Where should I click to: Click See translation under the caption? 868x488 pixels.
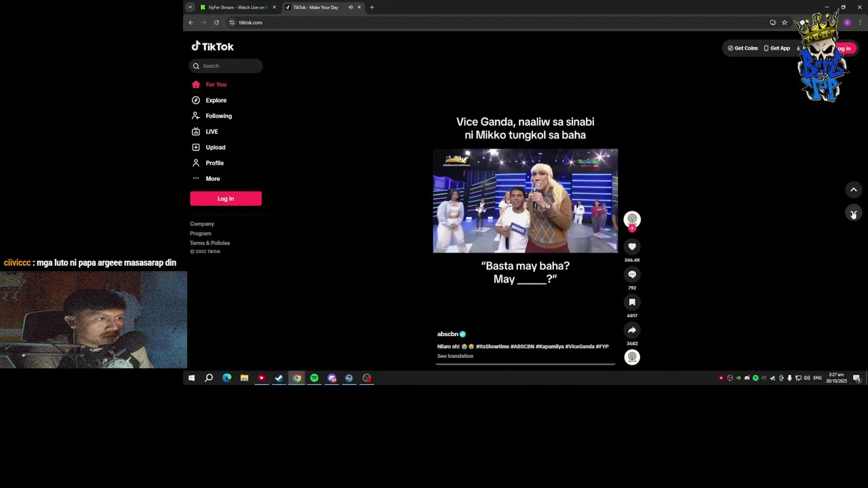455,356
